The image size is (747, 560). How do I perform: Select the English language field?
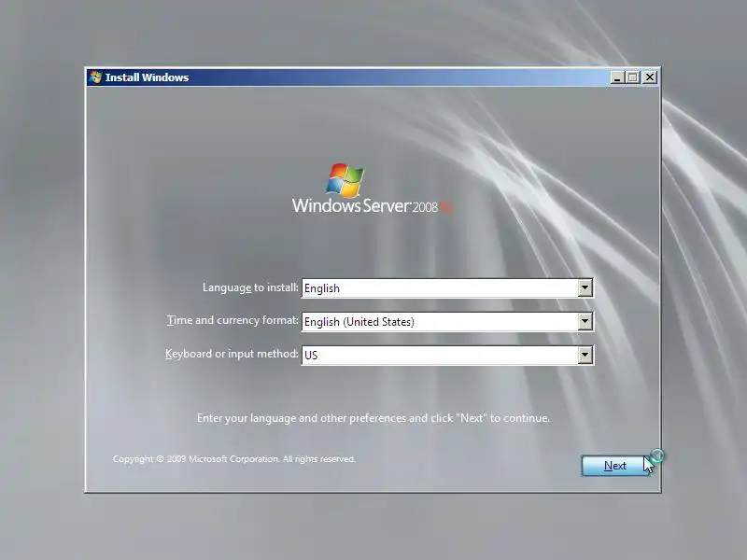[x=447, y=288]
